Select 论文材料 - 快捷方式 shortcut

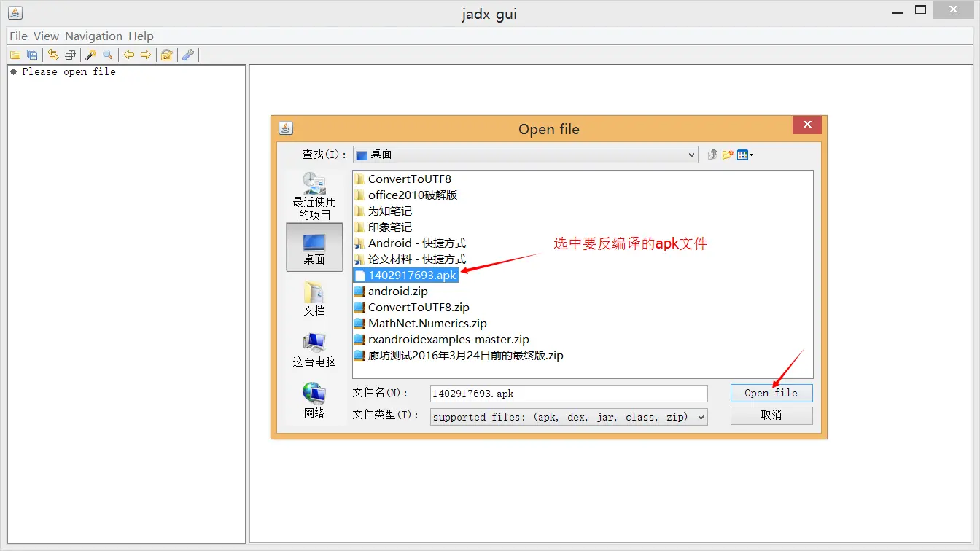point(410,259)
